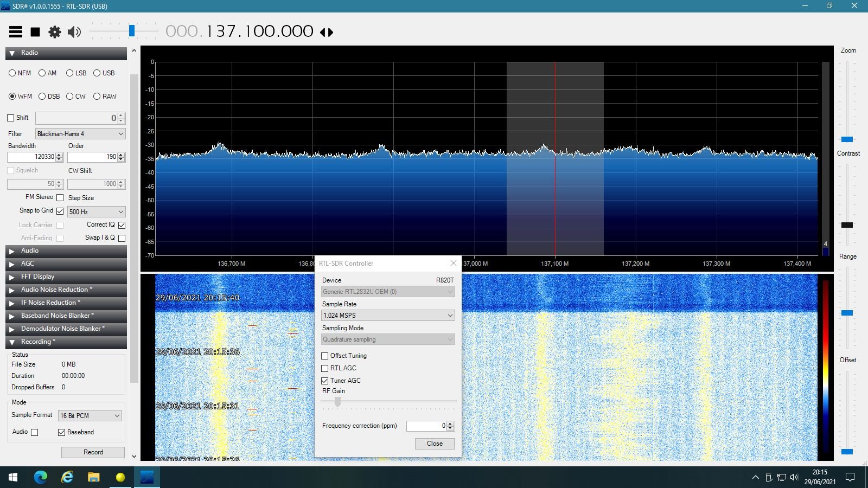Adjust the RF Gain slider

coord(337,402)
